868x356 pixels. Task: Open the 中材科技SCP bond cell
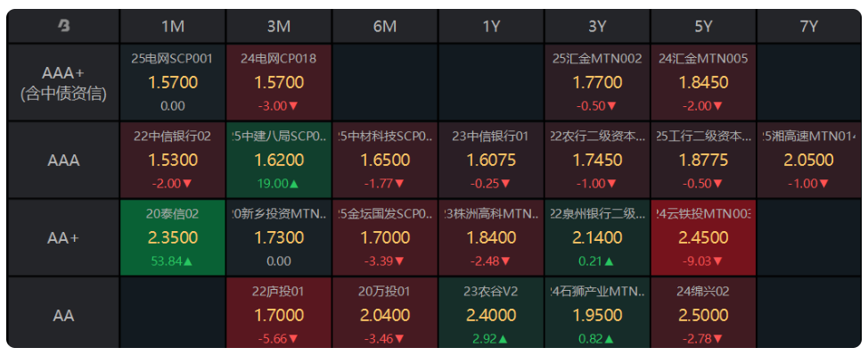point(385,161)
